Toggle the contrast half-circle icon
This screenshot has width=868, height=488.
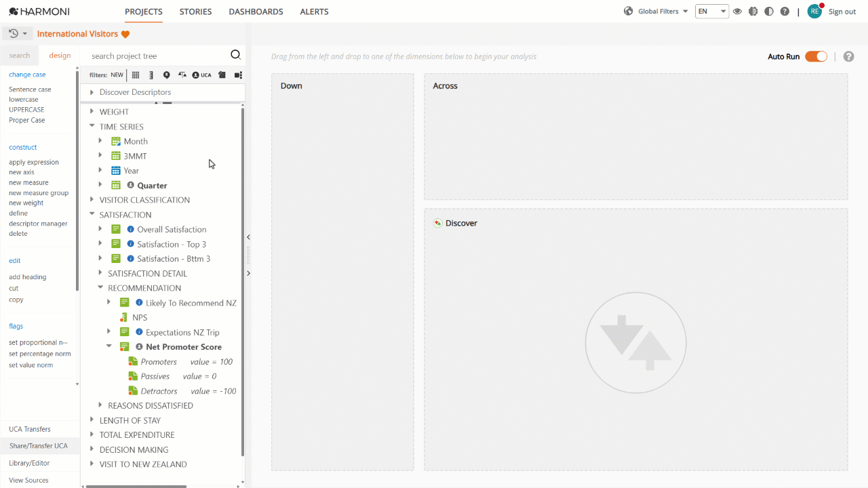point(769,12)
